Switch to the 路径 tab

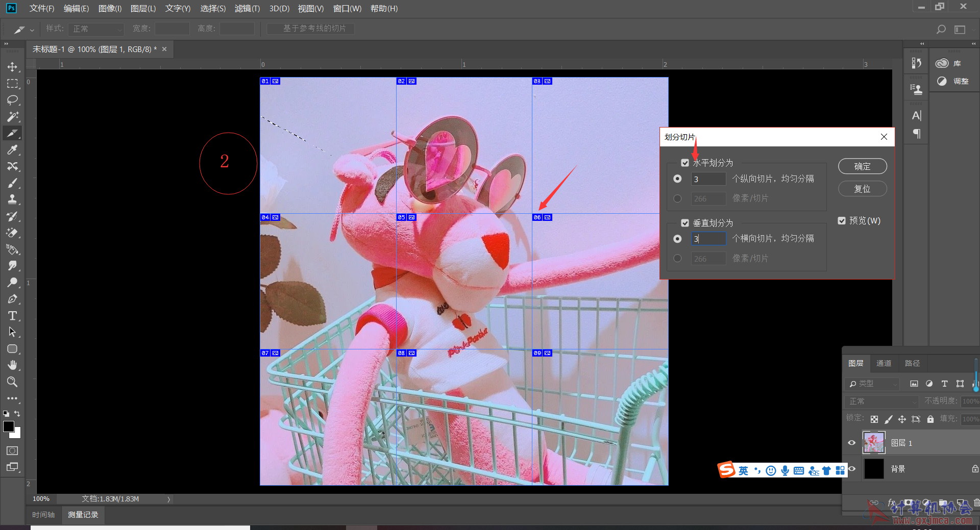click(x=912, y=363)
